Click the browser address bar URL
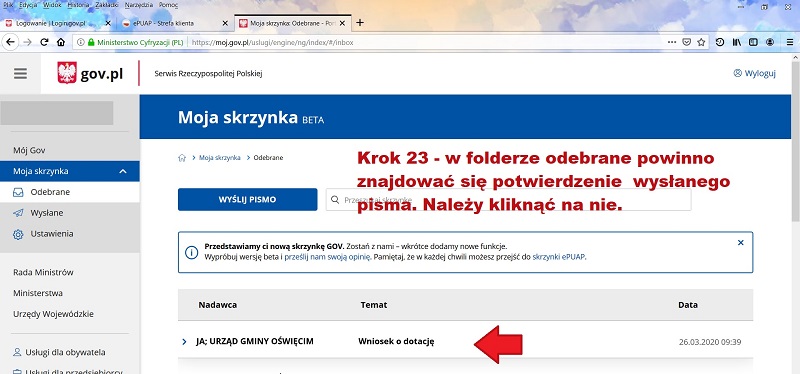Viewport: 800px width, 374px height. [273, 42]
